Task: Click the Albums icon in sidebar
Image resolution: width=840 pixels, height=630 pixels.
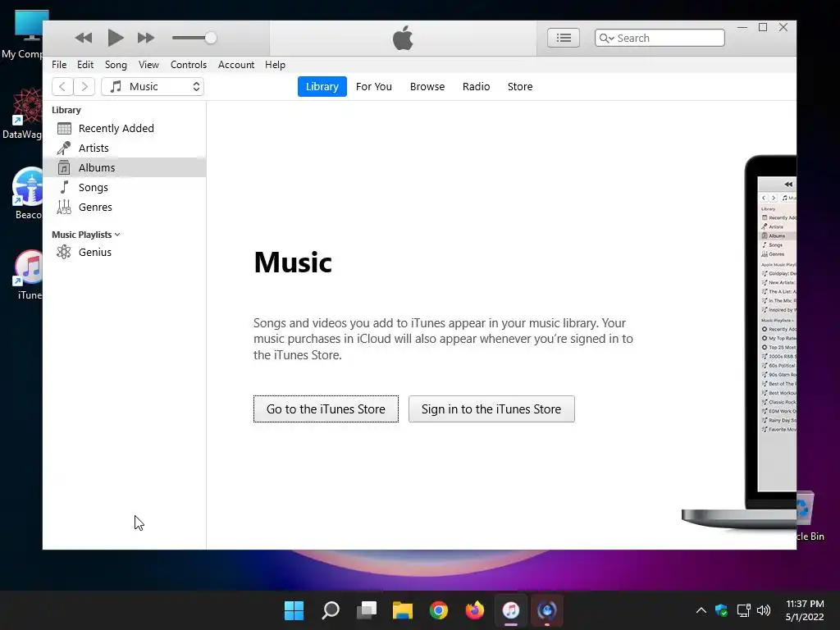Action: point(64,167)
